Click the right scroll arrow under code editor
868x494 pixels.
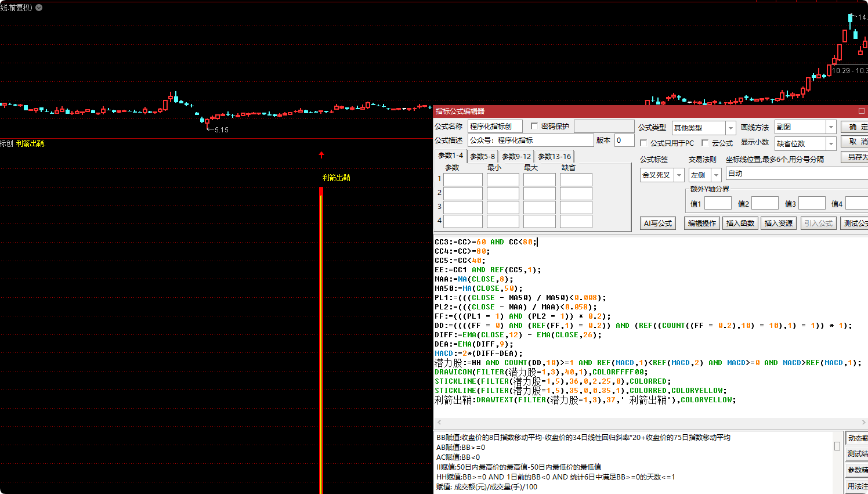click(863, 423)
